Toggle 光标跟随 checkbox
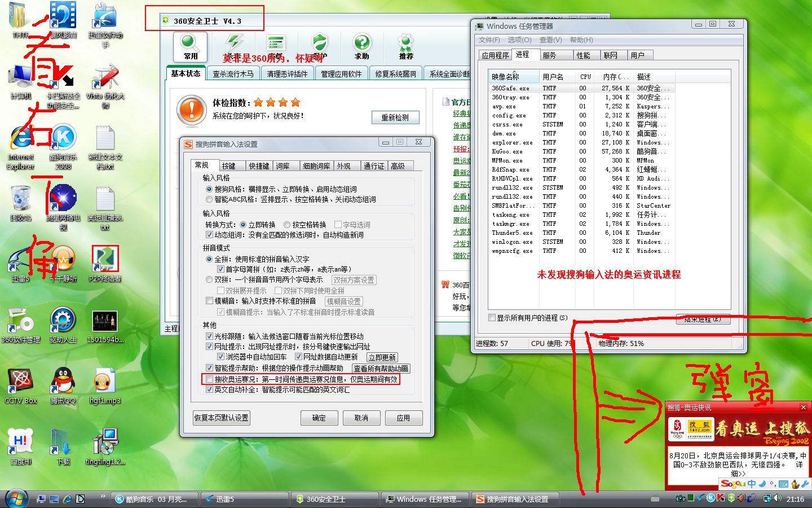Screen dimensions: 812x508 pos(209,336)
